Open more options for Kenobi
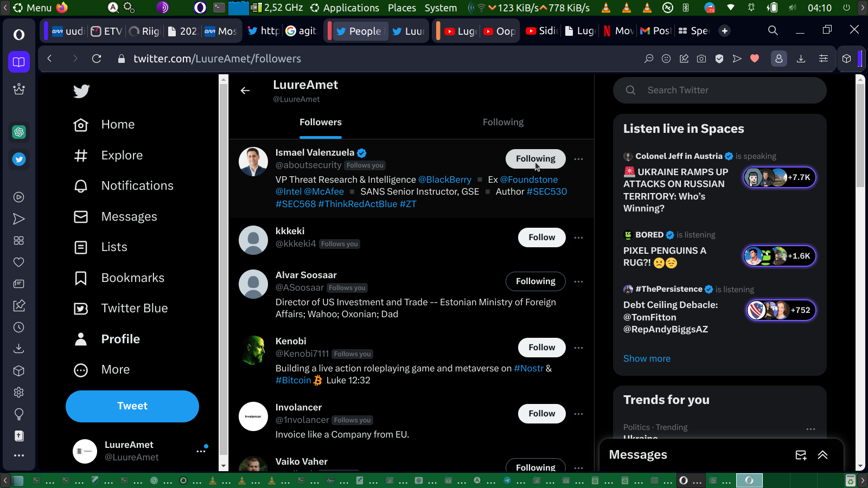Image resolution: width=868 pixels, height=488 pixels. coord(579,348)
